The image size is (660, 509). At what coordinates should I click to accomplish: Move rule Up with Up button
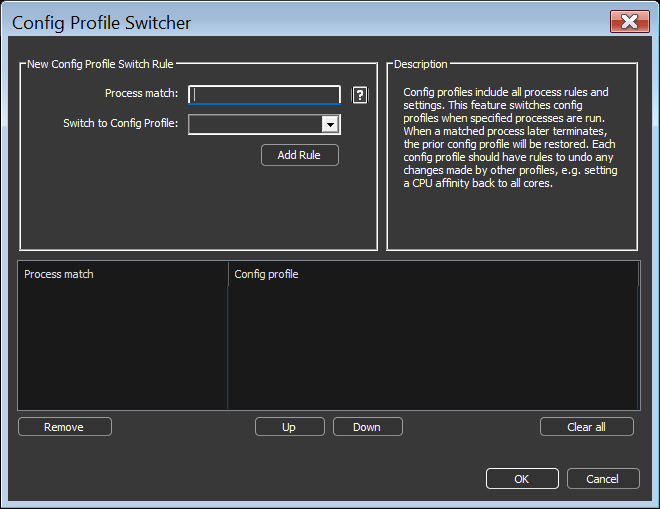(290, 427)
